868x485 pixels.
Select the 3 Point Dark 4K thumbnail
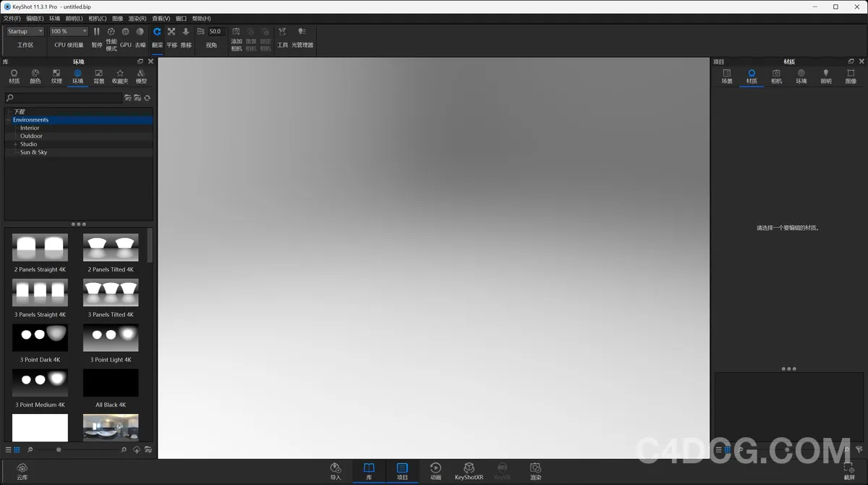(x=40, y=337)
